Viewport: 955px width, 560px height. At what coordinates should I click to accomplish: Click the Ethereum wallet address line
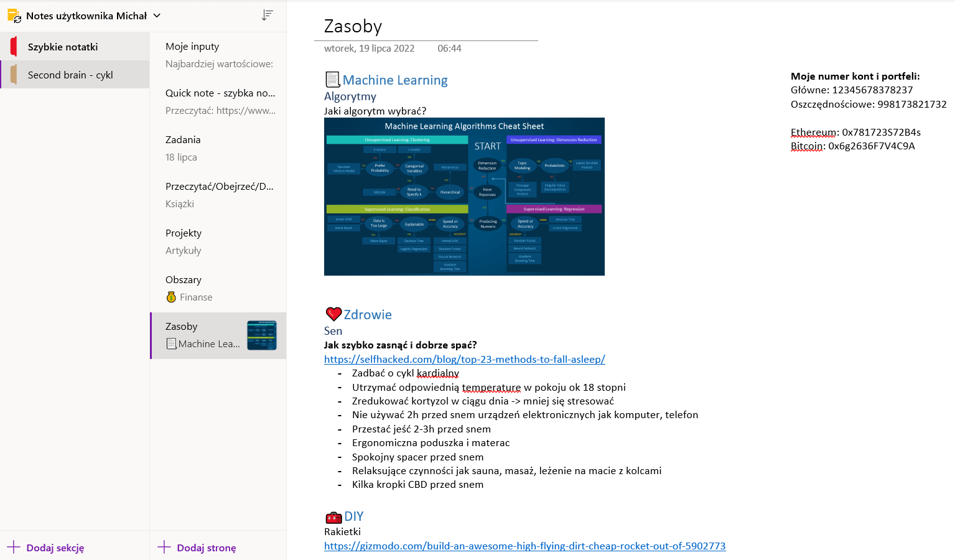click(855, 133)
